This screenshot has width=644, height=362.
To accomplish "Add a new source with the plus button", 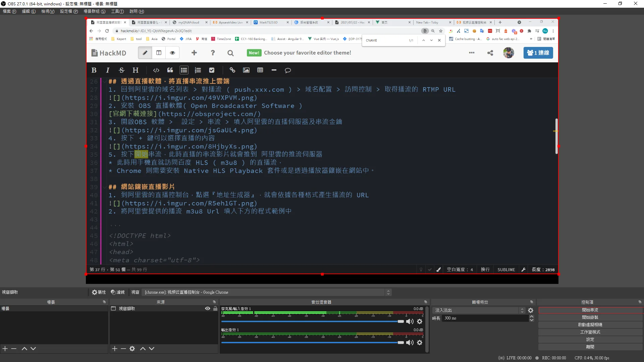I will (115, 349).
